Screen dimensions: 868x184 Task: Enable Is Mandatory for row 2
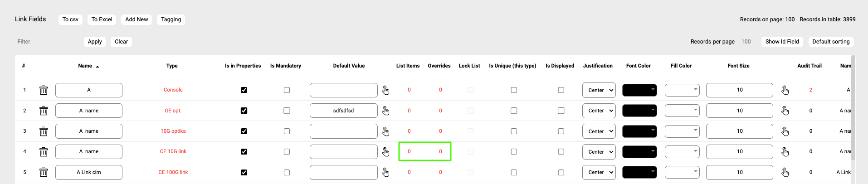(287, 111)
